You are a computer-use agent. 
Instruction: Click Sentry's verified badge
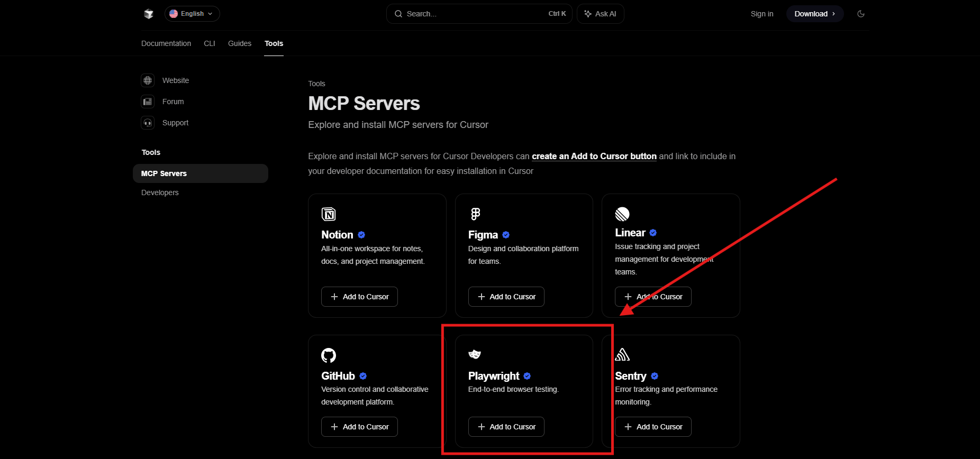(x=655, y=376)
